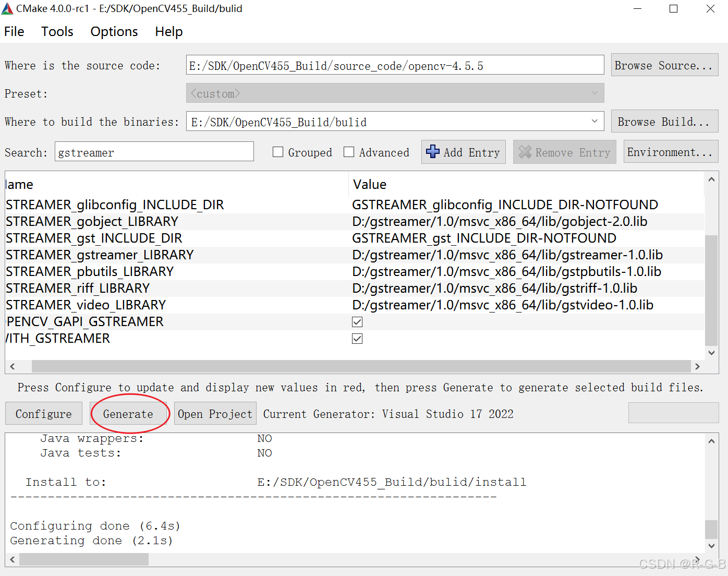The width and height of the screenshot is (728, 576).
Task: Click the cache table horizontal scrollbar thumb
Action: click(x=361, y=366)
